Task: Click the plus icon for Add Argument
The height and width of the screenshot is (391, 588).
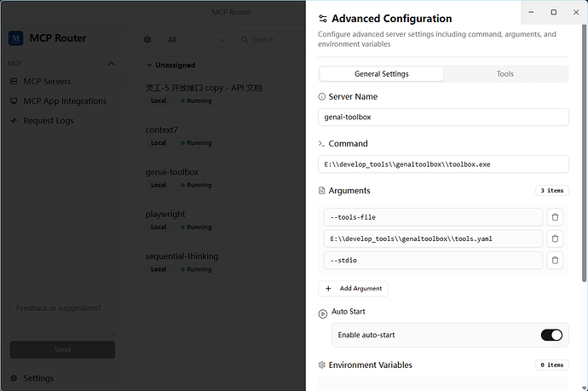Action: [x=328, y=288]
